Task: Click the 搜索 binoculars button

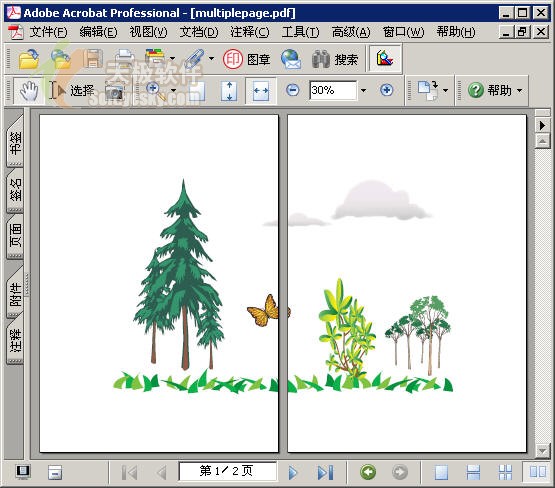Action: coord(335,59)
